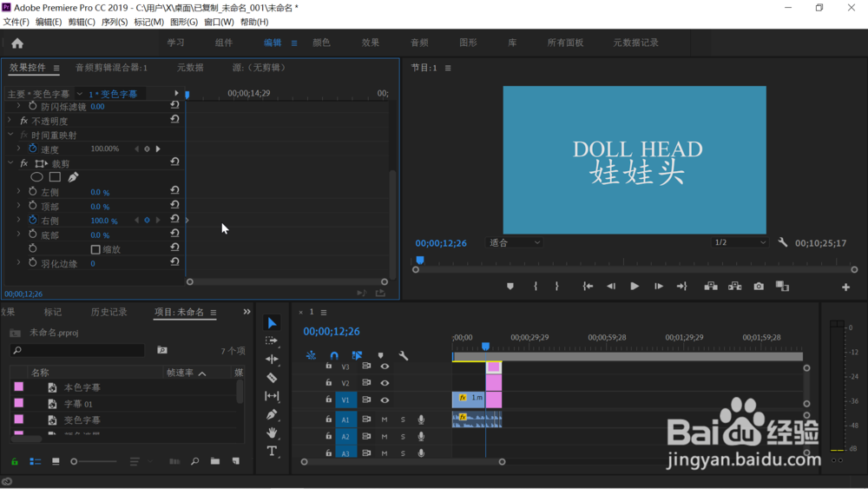Step forward one frame

coord(658,287)
